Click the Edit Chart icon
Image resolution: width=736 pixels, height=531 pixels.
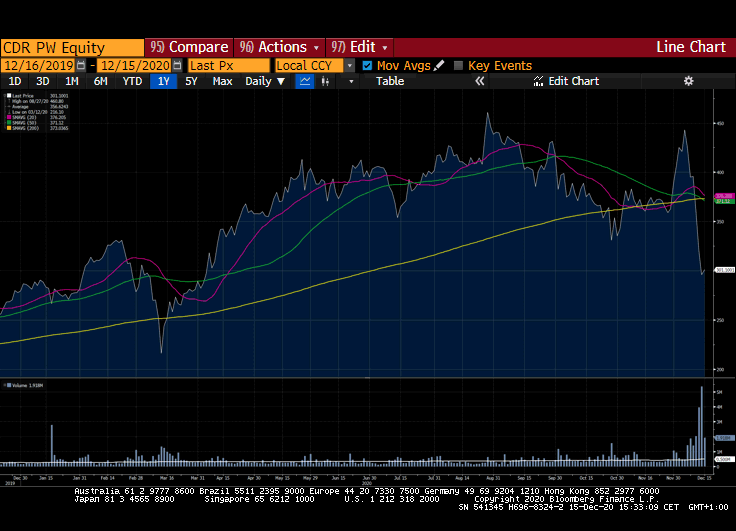pos(539,81)
